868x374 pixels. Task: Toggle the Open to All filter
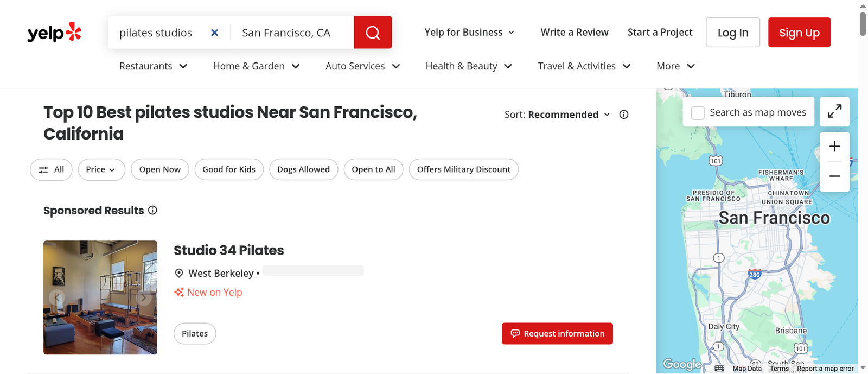[373, 169]
